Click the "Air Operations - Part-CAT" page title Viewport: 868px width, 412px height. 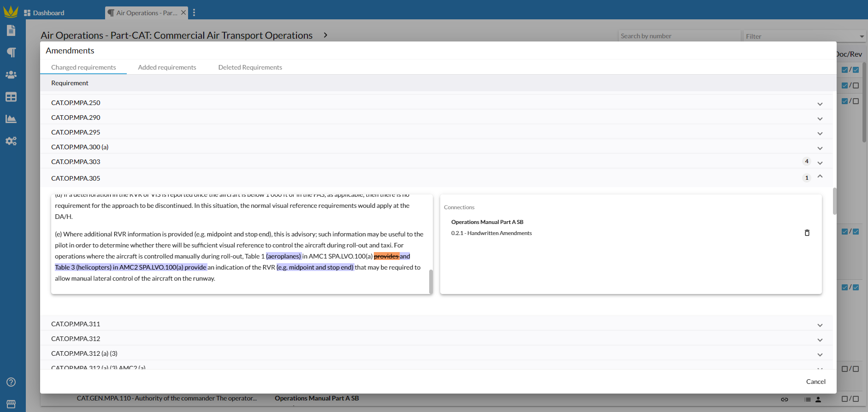point(177,35)
